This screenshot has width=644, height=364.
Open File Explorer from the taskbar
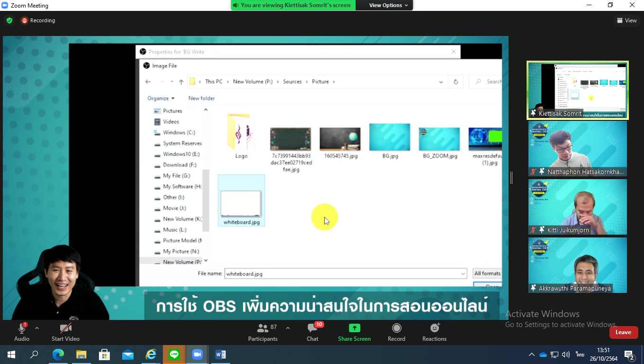click(x=81, y=355)
